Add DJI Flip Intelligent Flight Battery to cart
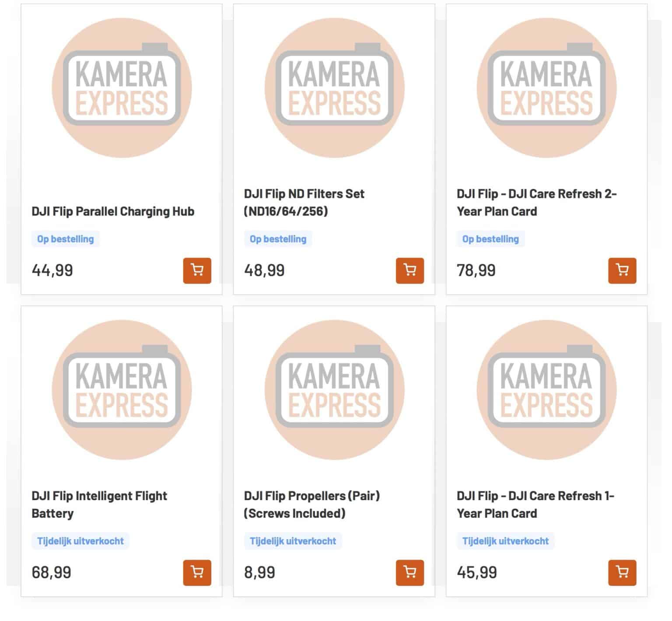 coord(197,572)
